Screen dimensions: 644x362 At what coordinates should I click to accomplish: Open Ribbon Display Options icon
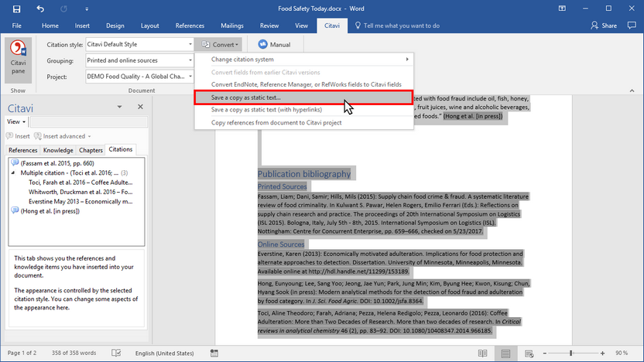tap(562, 9)
